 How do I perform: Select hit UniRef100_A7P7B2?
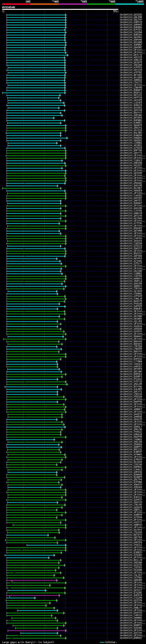coord(131,72)
